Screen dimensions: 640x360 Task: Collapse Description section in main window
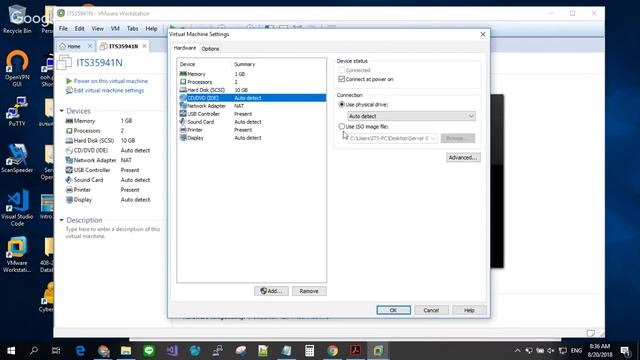click(62, 220)
